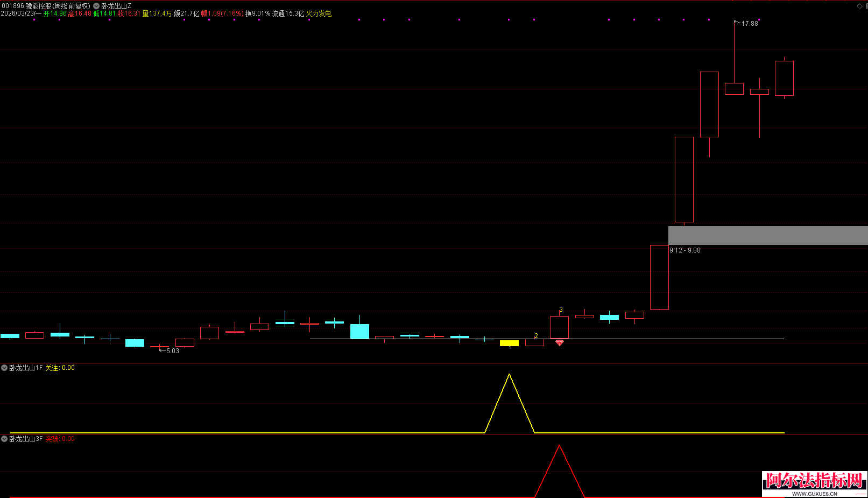Click the high price 高16.48

80,13
